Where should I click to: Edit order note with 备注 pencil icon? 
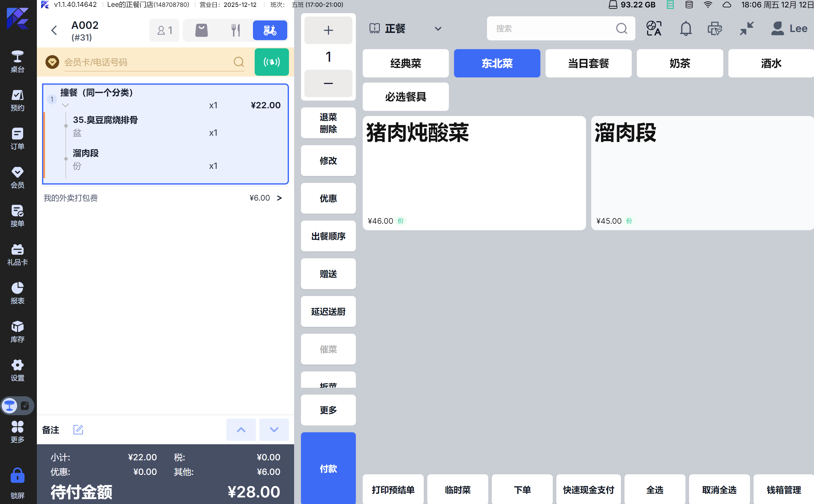78,430
